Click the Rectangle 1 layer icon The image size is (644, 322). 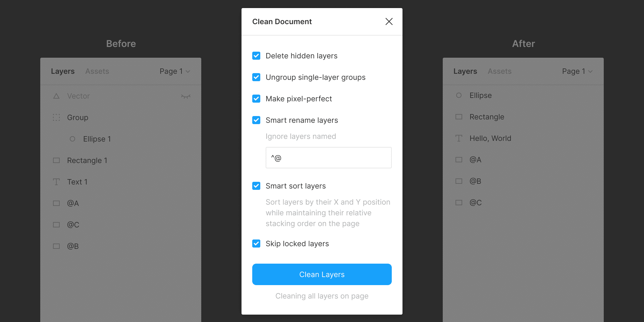tap(56, 160)
